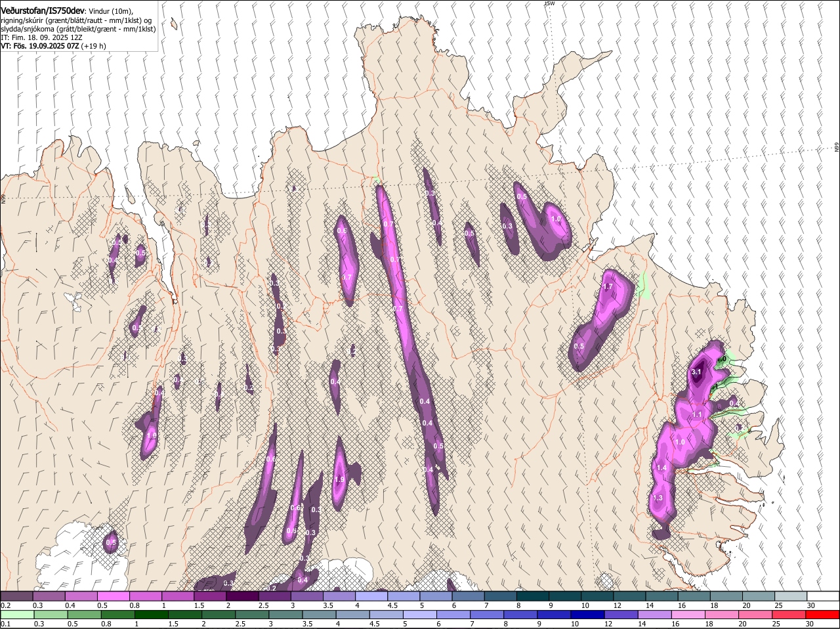
Task: Pick upper legend swatch between 6 and 7
Action: point(468,596)
